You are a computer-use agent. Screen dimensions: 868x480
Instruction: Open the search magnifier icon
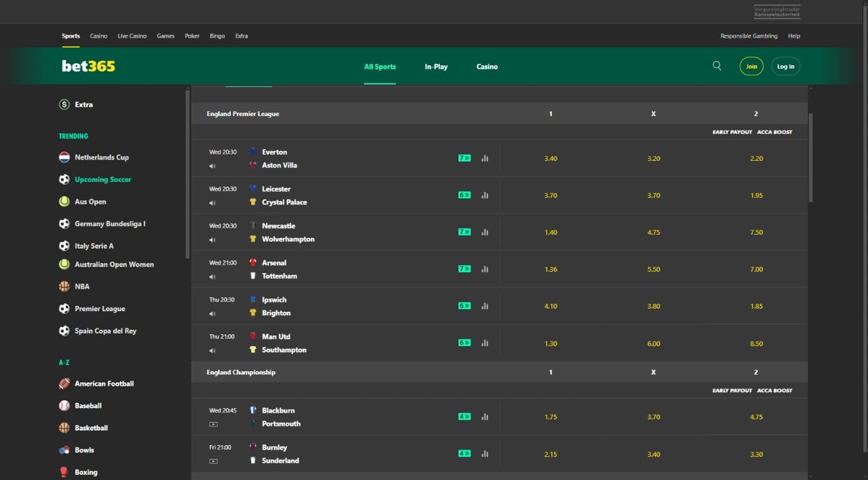pyautogui.click(x=716, y=66)
